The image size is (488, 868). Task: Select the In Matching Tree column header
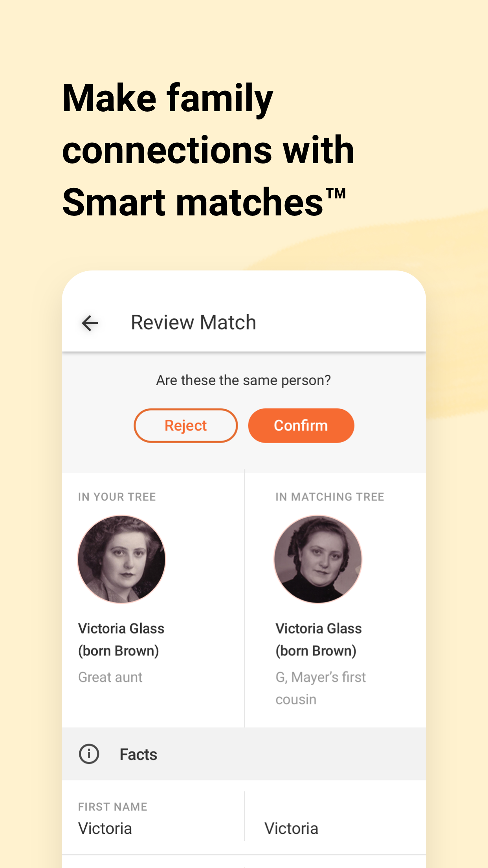pos(329,497)
